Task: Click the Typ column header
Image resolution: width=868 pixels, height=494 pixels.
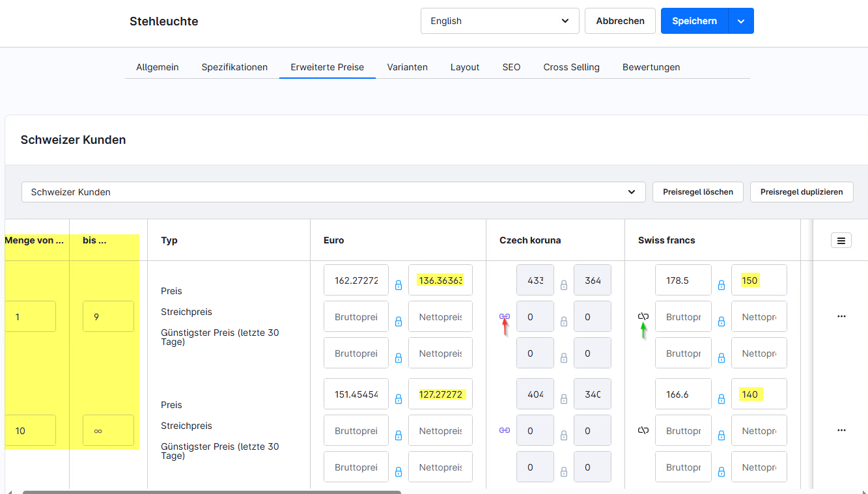Action: coord(169,240)
